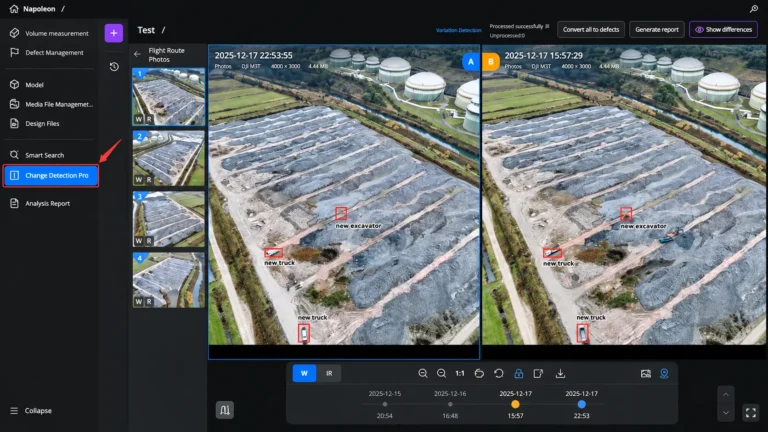Toggle Show differences
The width and height of the screenshot is (768, 432).
tap(723, 29)
